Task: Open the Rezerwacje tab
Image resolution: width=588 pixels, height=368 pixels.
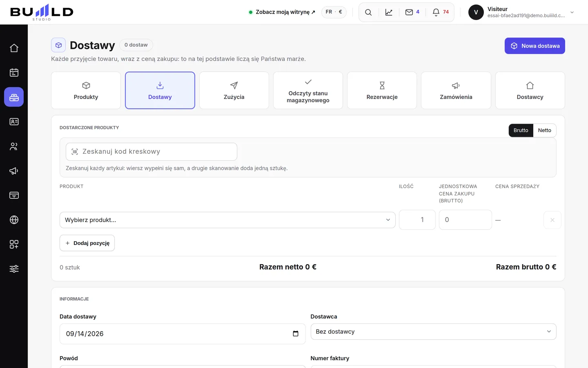Action: 382,90
